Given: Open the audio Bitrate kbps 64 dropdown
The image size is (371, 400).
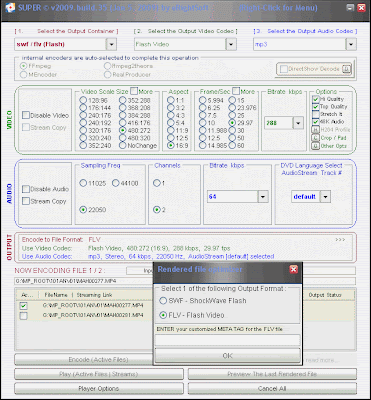Looking at the screenshot, I should pyautogui.click(x=263, y=197).
